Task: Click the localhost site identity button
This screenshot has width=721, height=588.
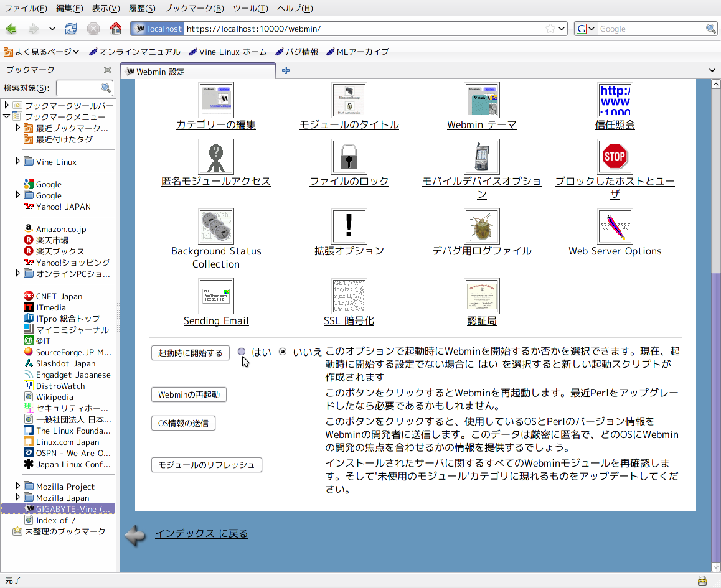Action: 158,29
